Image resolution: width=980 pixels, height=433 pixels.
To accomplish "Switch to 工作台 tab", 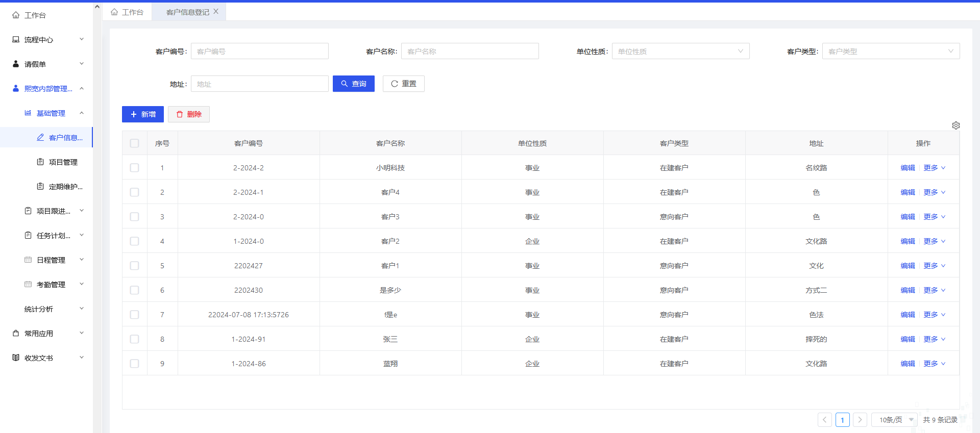I will tap(127, 12).
